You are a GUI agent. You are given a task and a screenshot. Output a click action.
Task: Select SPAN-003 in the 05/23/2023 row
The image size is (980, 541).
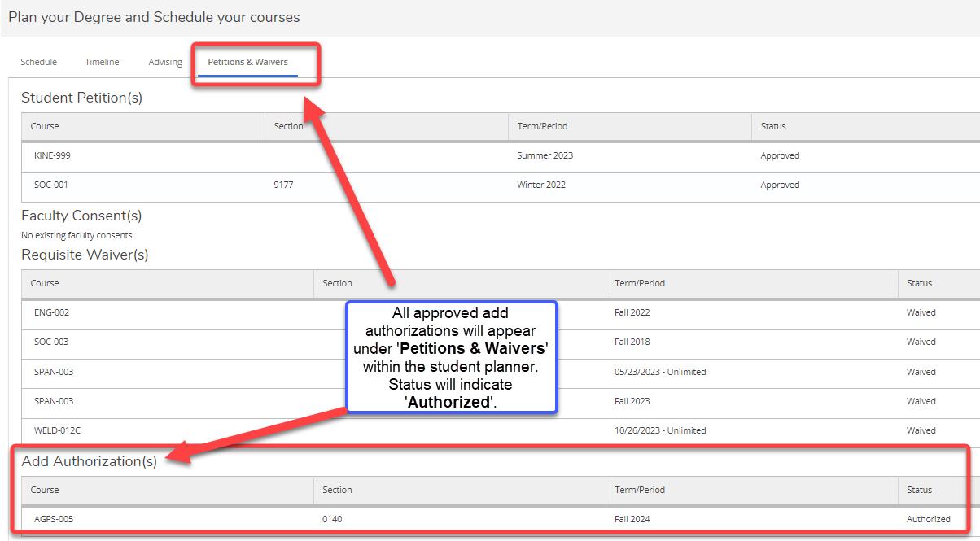pos(54,372)
